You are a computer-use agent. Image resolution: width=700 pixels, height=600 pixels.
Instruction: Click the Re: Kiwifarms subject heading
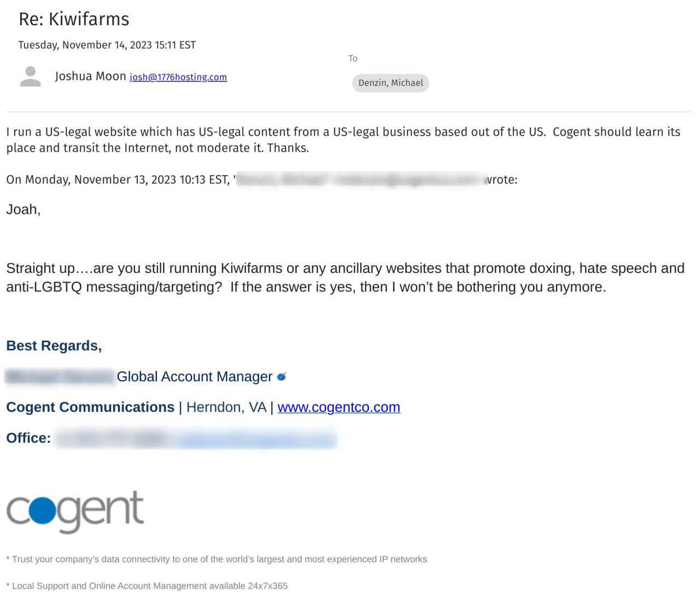74,19
